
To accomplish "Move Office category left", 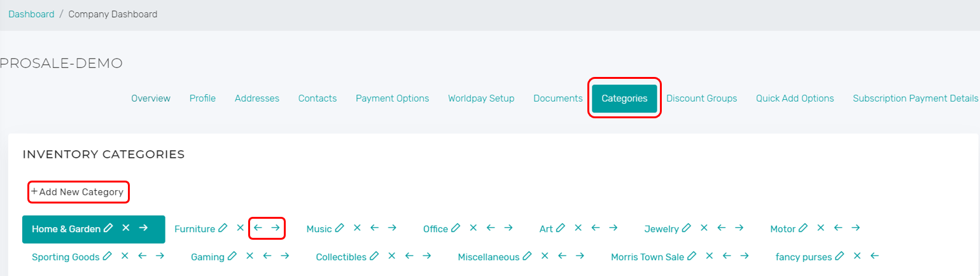I will click(491, 228).
